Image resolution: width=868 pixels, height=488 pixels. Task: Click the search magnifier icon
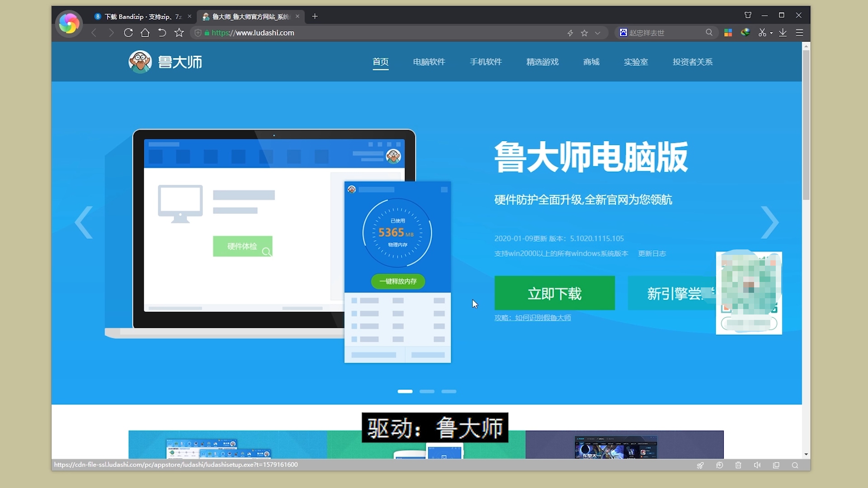coord(709,33)
